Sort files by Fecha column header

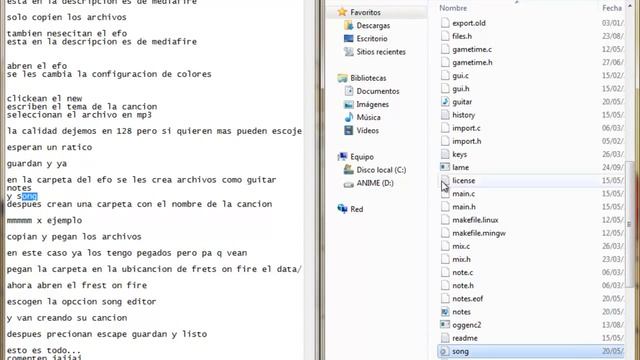(612, 8)
